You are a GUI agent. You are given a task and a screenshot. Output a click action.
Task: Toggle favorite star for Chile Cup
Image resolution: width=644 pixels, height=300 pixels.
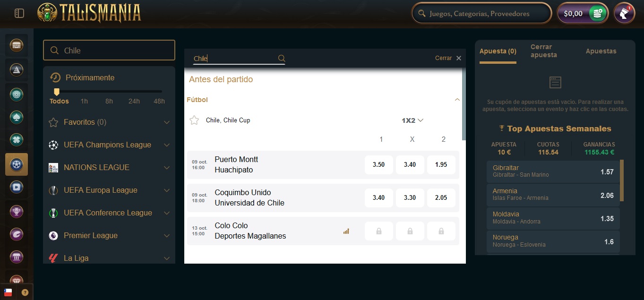194,120
